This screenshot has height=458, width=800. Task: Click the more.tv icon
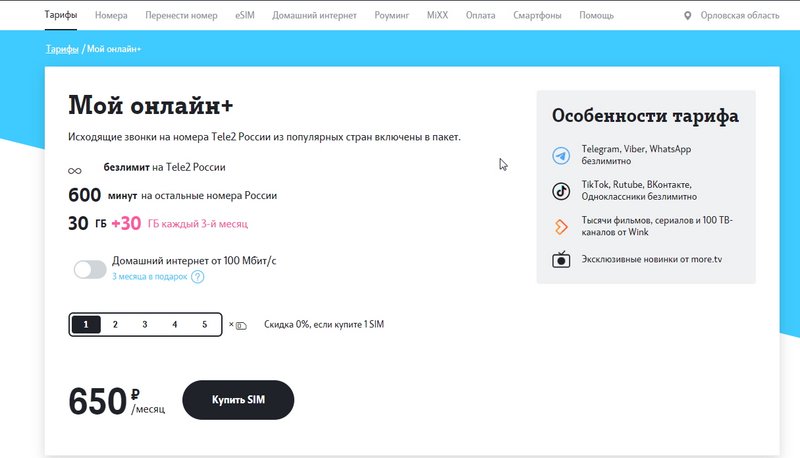[561, 260]
